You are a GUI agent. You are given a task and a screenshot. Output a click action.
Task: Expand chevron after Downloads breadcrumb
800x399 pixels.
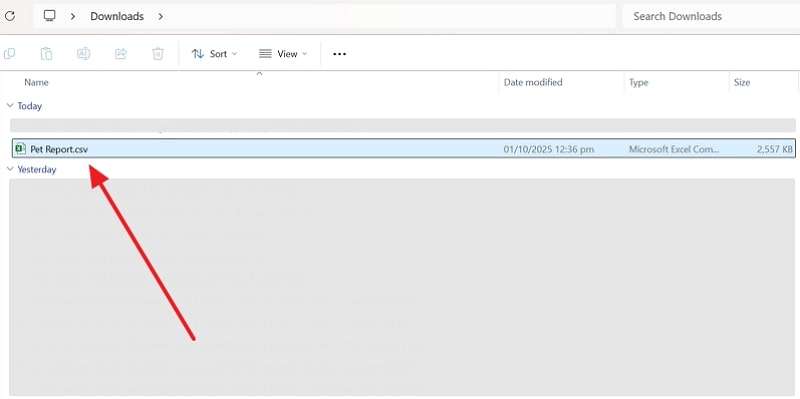click(160, 16)
